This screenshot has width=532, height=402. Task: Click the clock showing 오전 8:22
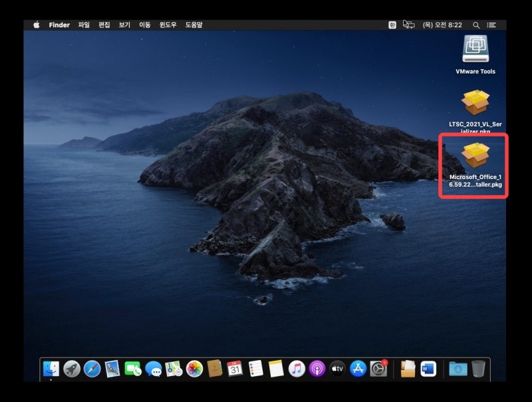tap(442, 25)
